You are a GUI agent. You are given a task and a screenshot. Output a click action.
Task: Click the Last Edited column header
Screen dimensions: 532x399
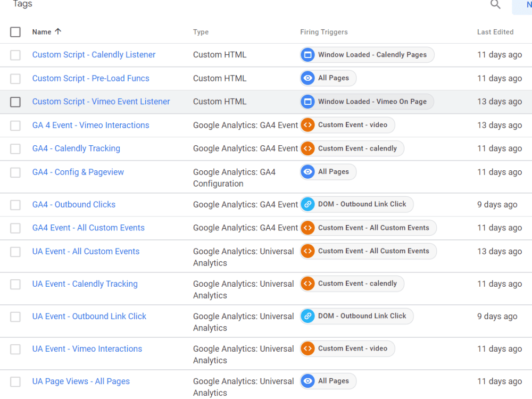click(495, 32)
